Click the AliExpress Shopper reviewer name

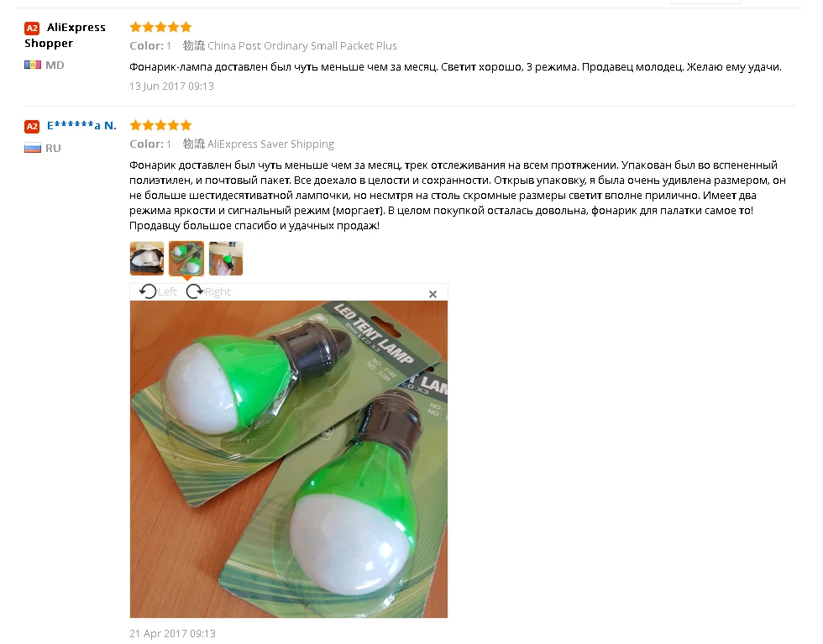pos(66,35)
